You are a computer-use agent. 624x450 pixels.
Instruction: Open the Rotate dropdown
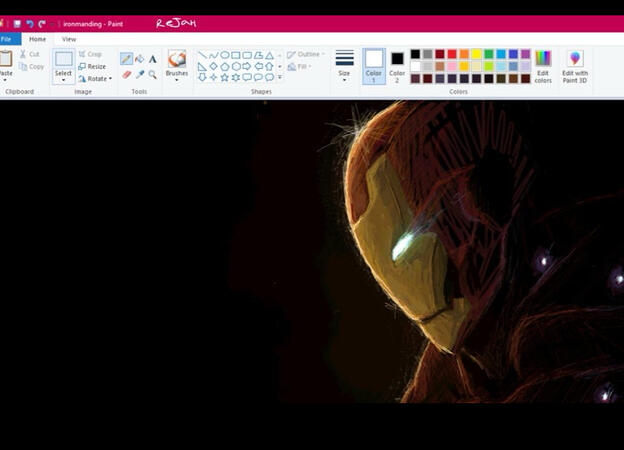(x=97, y=78)
